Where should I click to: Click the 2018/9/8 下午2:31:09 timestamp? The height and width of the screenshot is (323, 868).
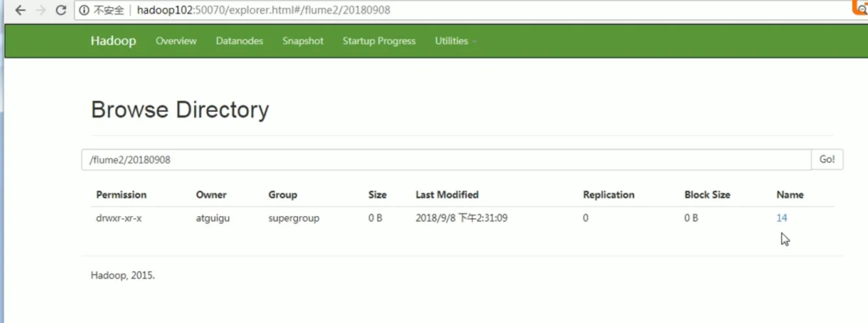(x=461, y=218)
